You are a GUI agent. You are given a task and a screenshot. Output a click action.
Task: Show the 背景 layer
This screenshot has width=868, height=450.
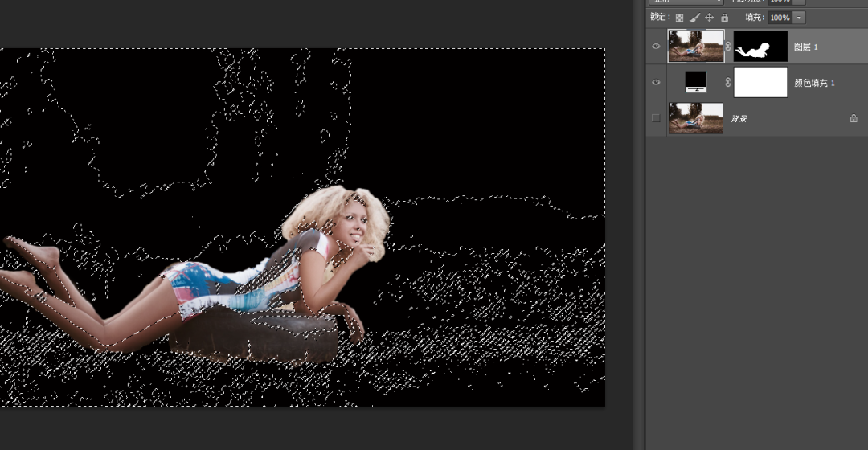point(656,118)
